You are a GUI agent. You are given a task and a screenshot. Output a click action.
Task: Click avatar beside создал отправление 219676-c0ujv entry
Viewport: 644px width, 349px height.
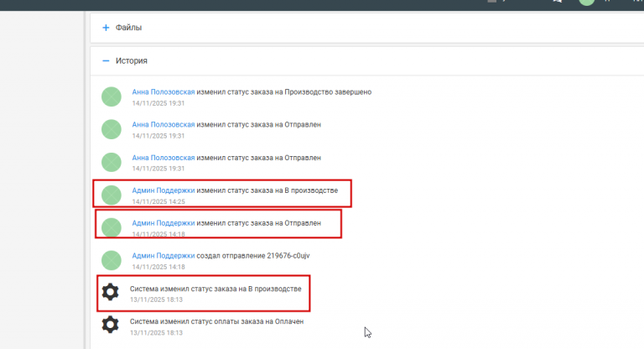pos(112,260)
